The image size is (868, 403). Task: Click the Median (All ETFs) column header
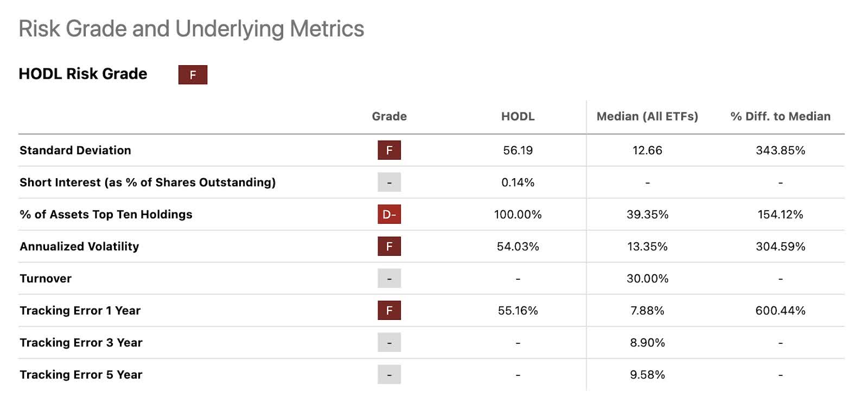647,116
